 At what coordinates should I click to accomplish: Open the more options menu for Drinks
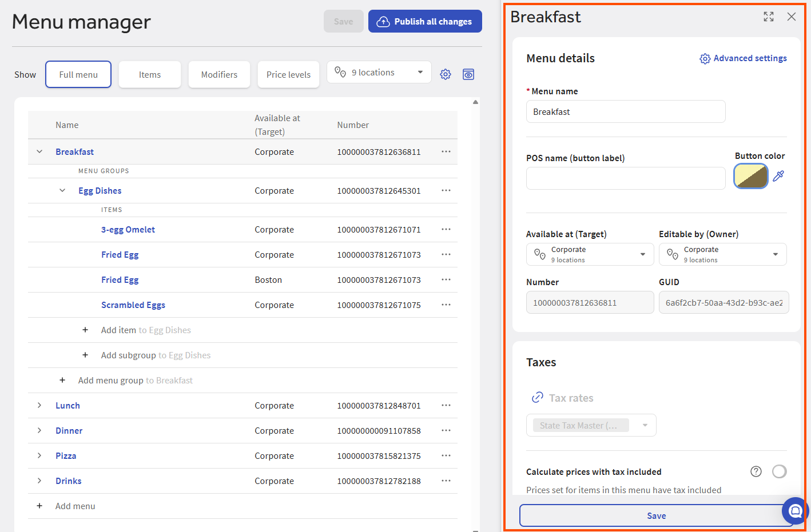446,481
